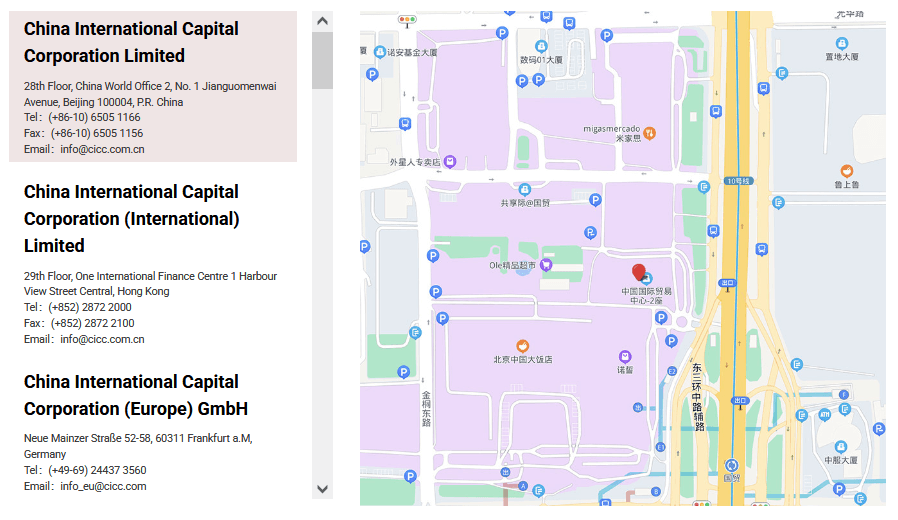Click the Hong Kong address, One International Finance Centre
This screenshot has height=520, width=898.
coord(151,284)
